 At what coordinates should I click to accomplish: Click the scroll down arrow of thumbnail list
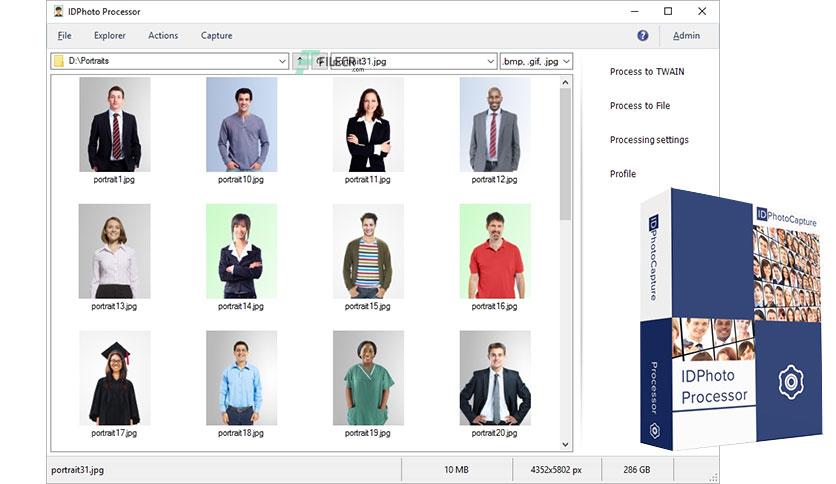click(x=565, y=445)
